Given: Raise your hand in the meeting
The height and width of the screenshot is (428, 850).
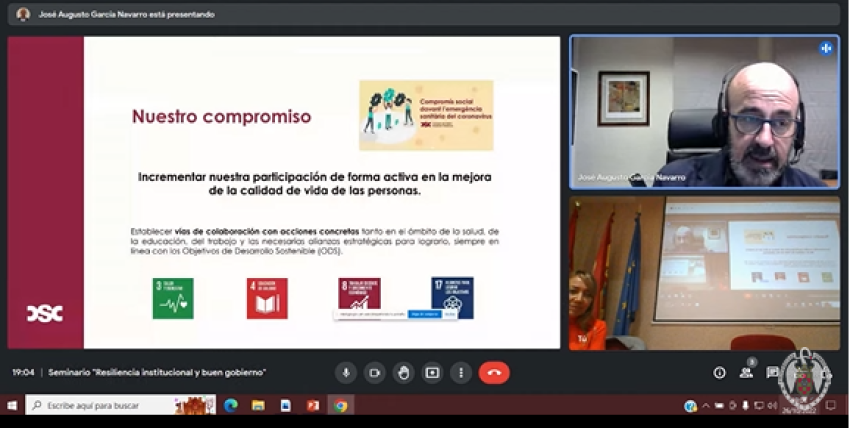Looking at the screenshot, I should pyautogui.click(x=403, y=373).
